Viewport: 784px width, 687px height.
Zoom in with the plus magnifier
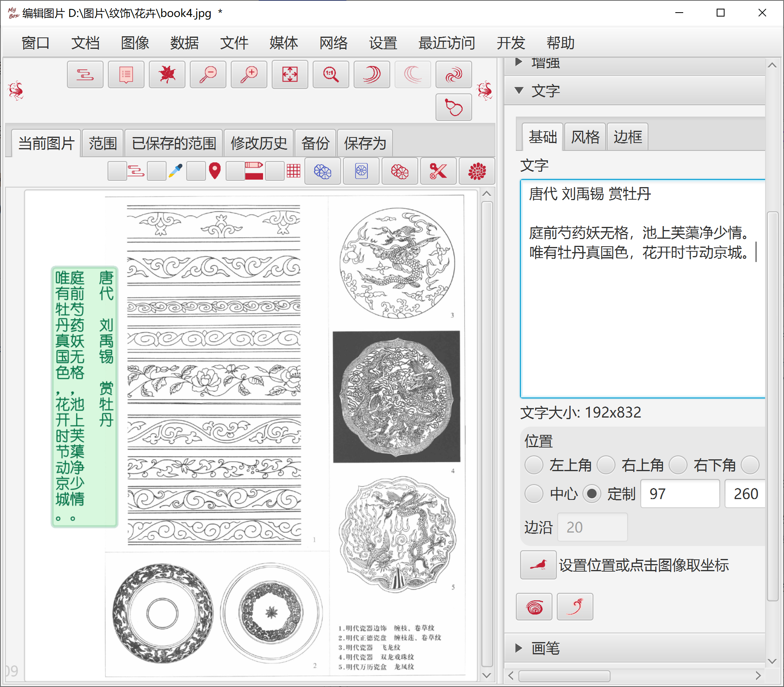(x=249, y=74)
